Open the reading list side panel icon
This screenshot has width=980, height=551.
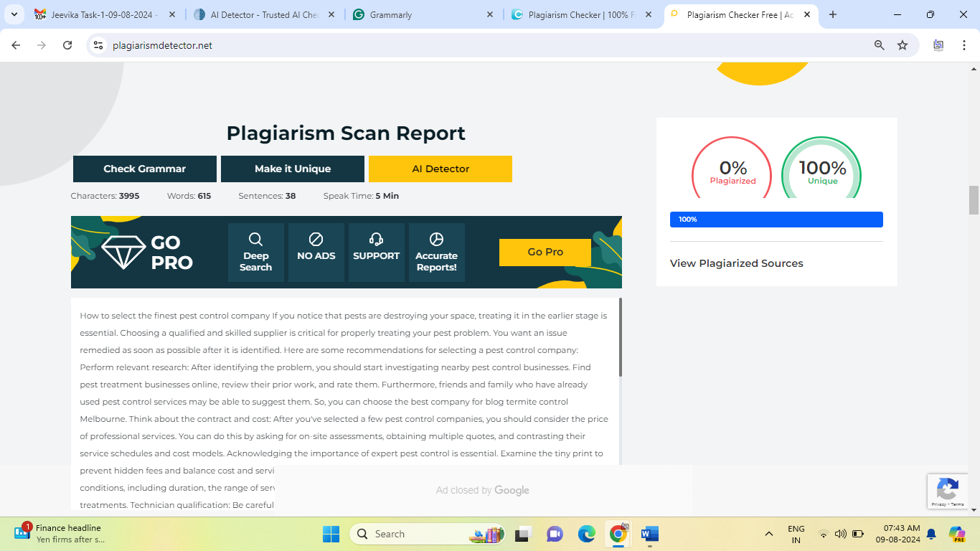(x=938, y=45)
